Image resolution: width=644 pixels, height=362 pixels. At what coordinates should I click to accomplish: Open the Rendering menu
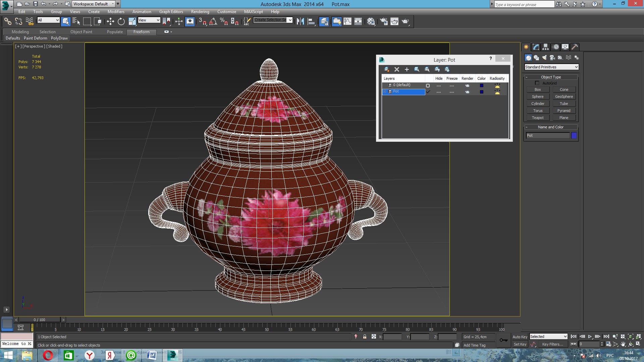(200, 11)
